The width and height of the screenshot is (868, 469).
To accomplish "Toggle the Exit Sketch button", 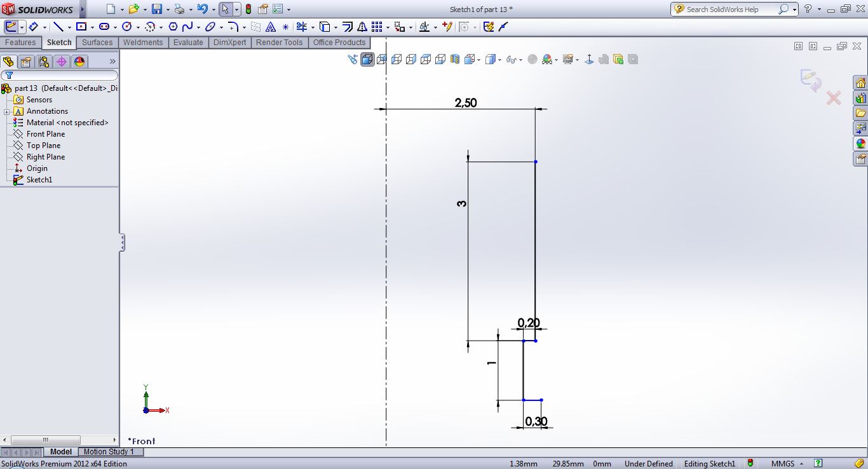I will tap(11, 27).
